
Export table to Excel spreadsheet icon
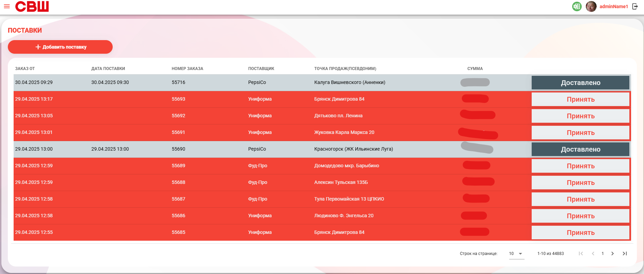click(x=577, y=6)
